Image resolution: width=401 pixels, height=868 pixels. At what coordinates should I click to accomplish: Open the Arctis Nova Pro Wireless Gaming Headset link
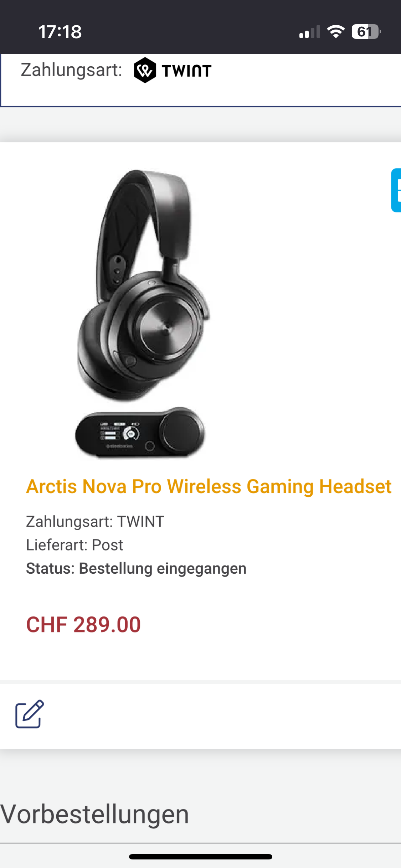tap(209, 486)
